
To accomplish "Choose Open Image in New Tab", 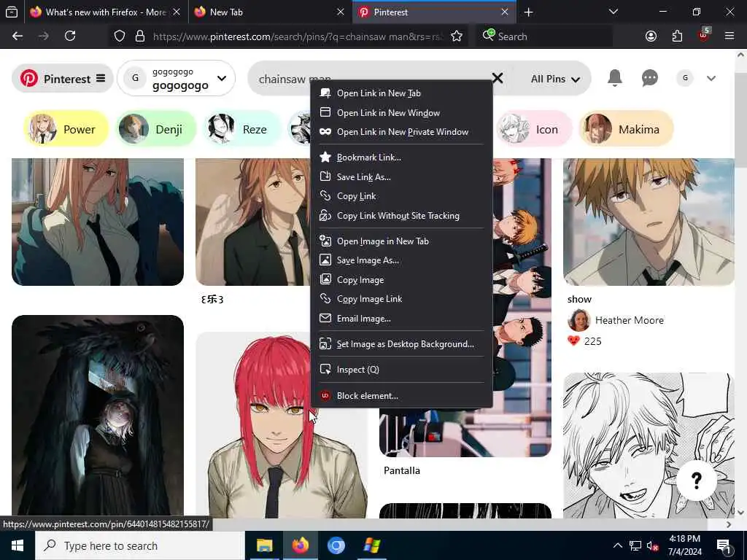I will pyautogui.click(x=401, y=241).
